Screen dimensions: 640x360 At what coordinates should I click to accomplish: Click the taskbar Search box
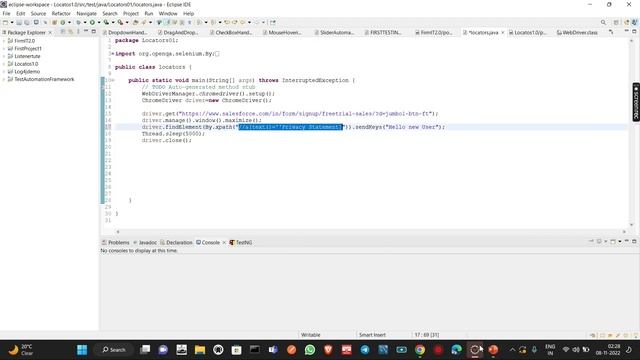(113, 350)
